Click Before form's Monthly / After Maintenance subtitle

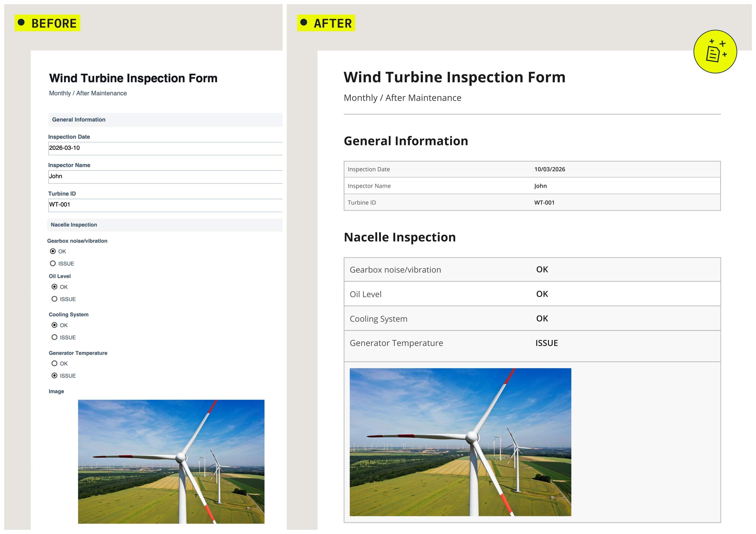tap(88, 93)
